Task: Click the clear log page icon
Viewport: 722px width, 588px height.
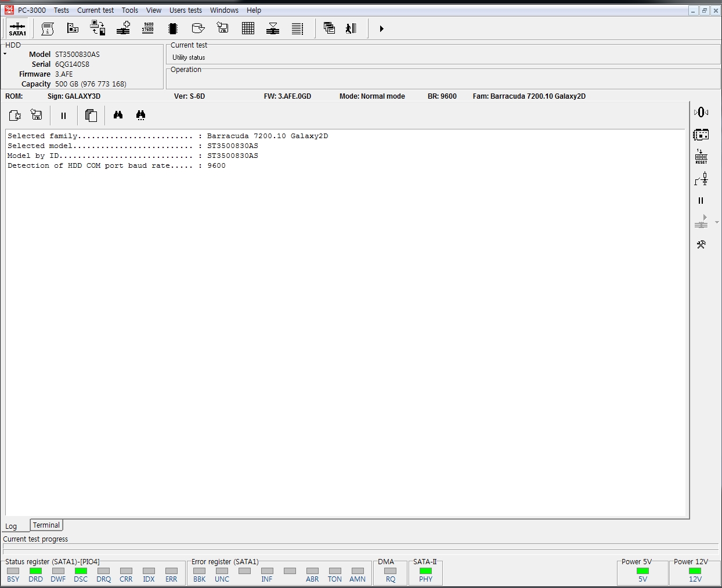Action: [x=15, y=115]
